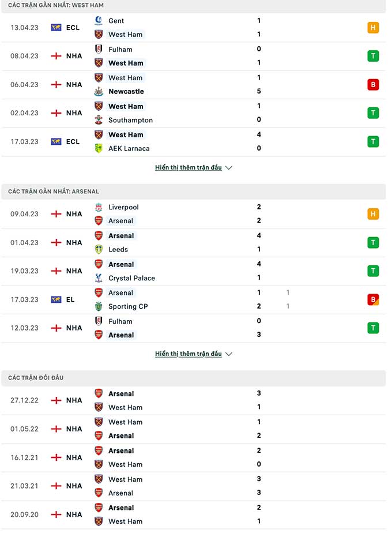Click the Southampton club crest icon
This screenshot has width=392, height=533.
99,119
